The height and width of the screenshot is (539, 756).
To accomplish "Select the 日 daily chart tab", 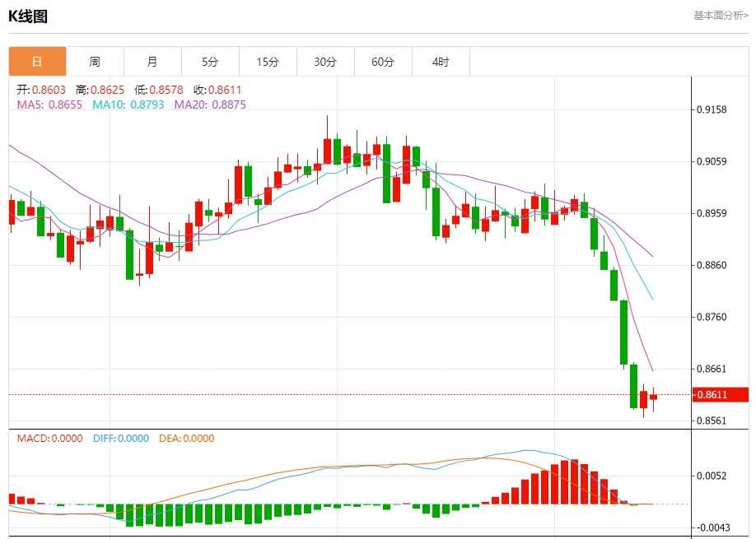I will coord(38,62).
